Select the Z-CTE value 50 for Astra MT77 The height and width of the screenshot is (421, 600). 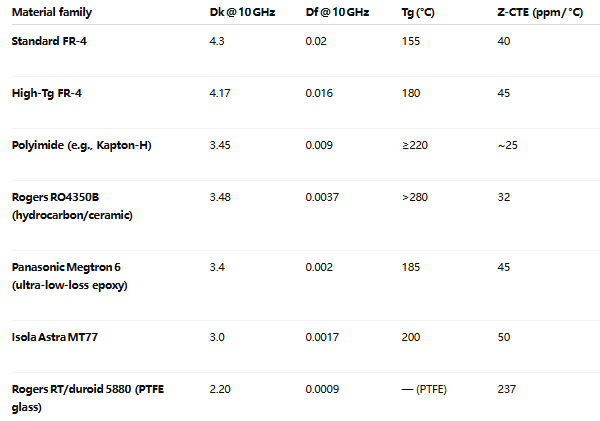coord(503,339)
